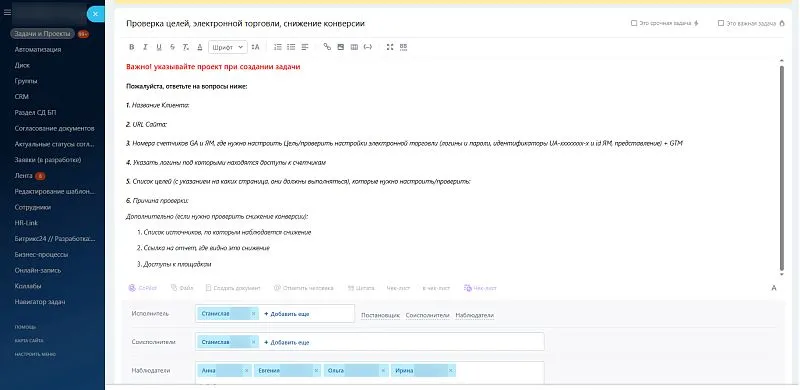800x390 pixels.
Task: Insert bulleted list
Action: 291,47
